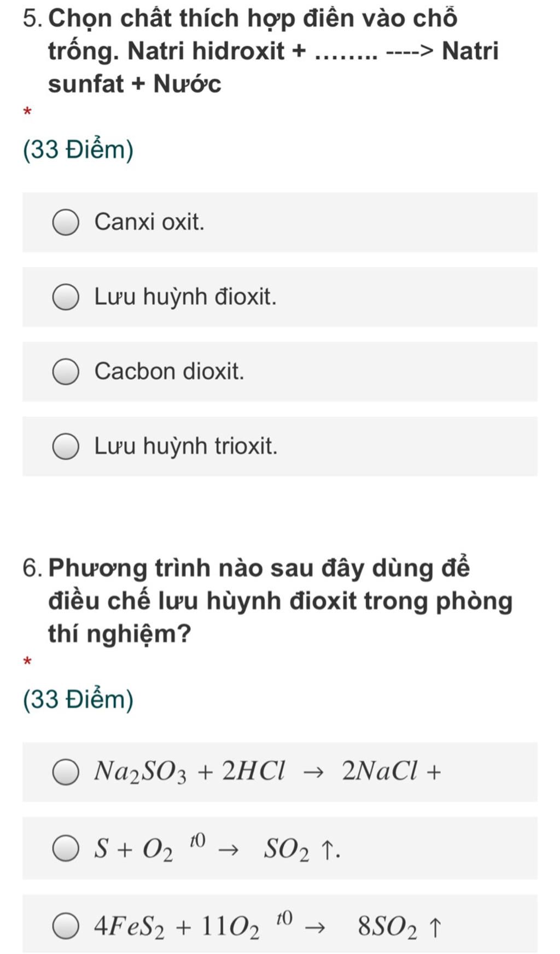Pick the 4FeS2 + 11O2 radio button
The image size is (560, 954).
(66, 926)
